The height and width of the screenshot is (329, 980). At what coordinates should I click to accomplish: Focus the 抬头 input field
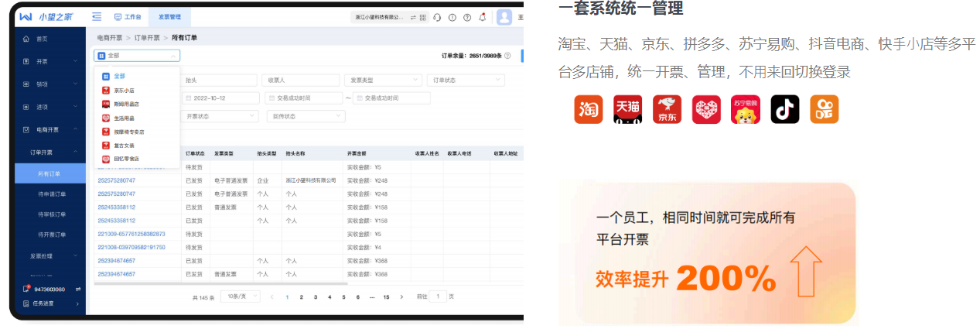click(x=219, y=80)
